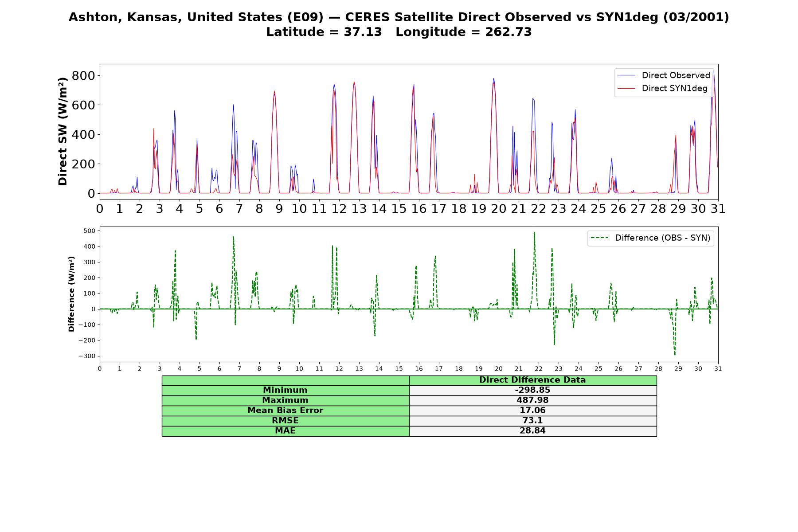Image resolution: width=798 pixels, height=532 pixels.
Task: Click the Direct Observed legend entry
Action: tap(664, 75)
